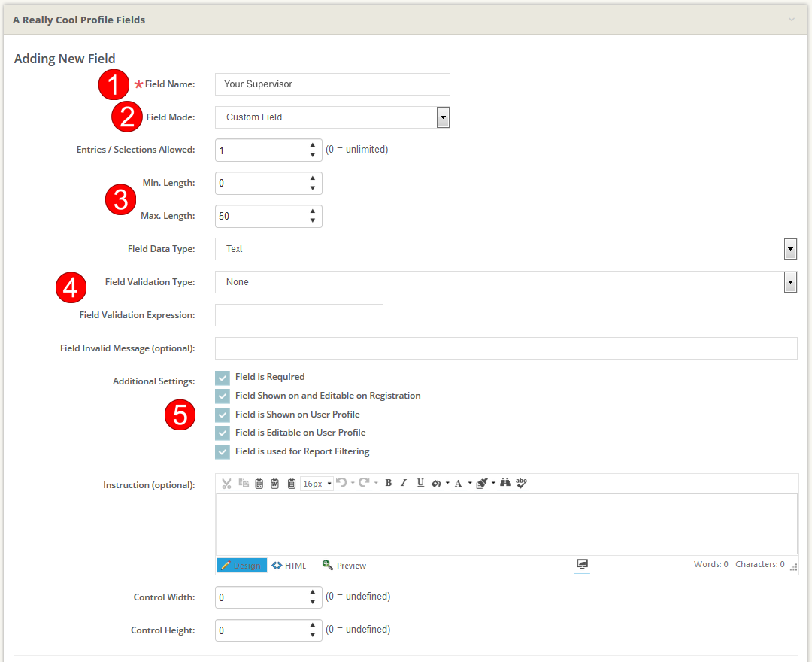Open the Field Mode dropdown
Screen dimensions: 812x662
click(x=443, y=117)
